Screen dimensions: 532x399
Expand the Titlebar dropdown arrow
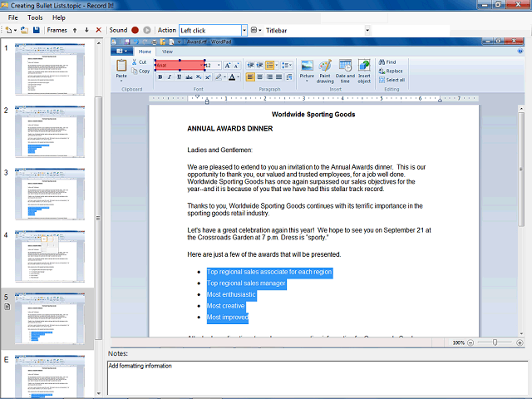(367, 31)
